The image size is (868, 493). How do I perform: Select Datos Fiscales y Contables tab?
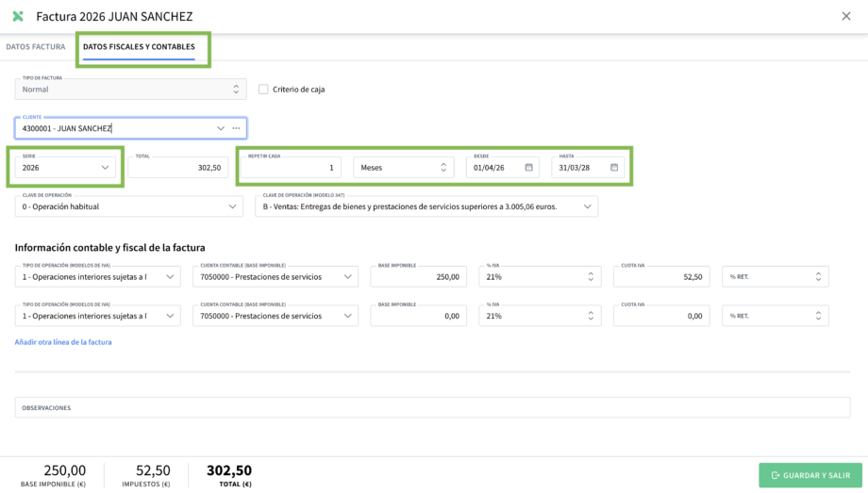pyautogui.click(x=139, y=46)
